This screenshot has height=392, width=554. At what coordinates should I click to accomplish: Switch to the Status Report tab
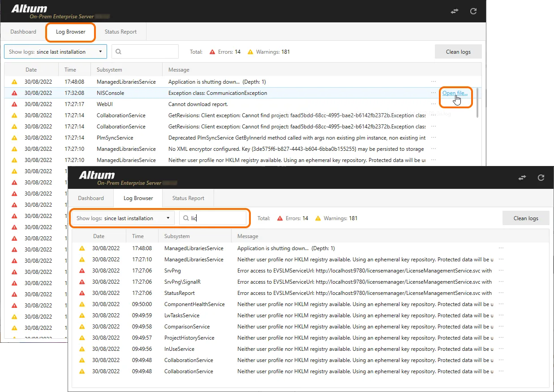click(x=120, y=31)
